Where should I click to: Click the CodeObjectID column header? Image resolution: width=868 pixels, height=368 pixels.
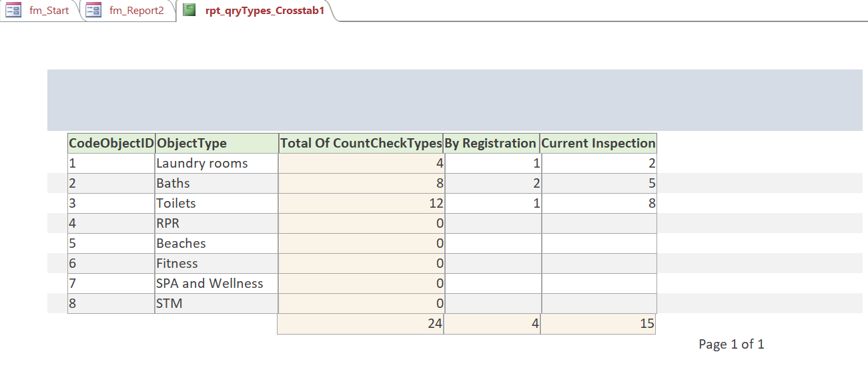(111, 144)
